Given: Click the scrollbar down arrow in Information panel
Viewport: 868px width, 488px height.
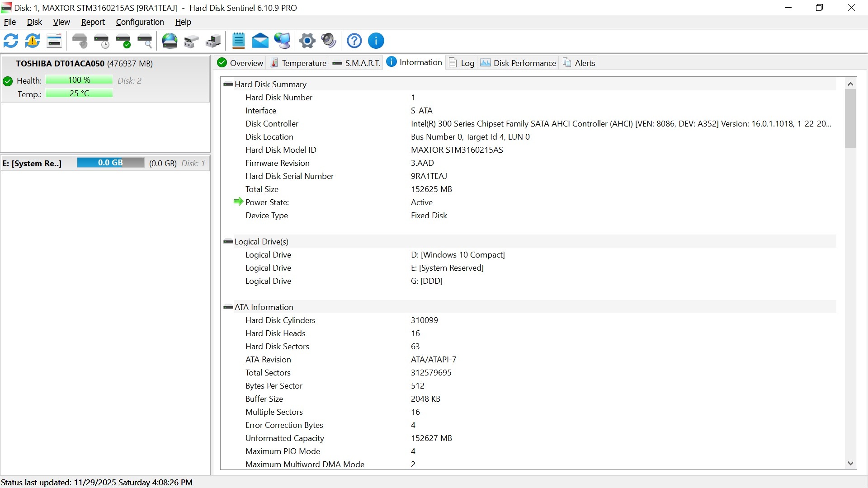Looking at the screenshot, I should [850, 463].
